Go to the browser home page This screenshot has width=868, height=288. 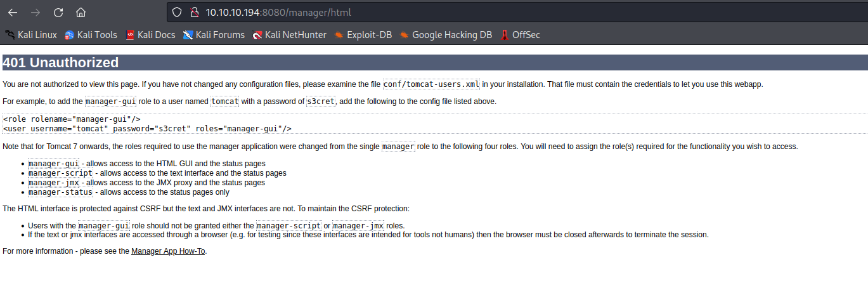(x=81, y=12)
